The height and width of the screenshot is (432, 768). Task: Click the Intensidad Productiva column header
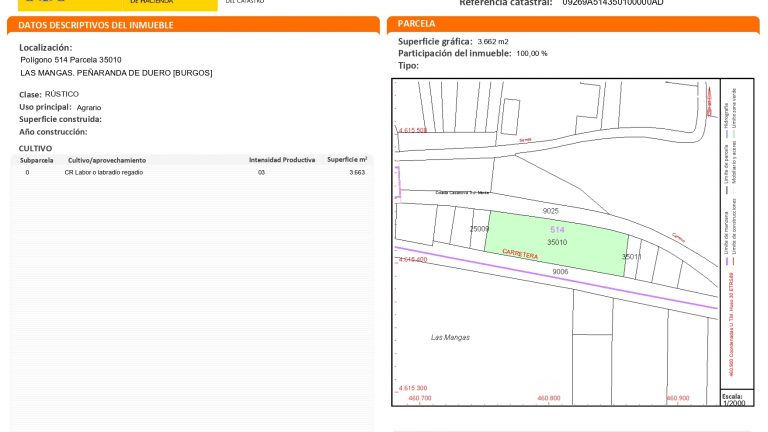(x=282, y=160)
